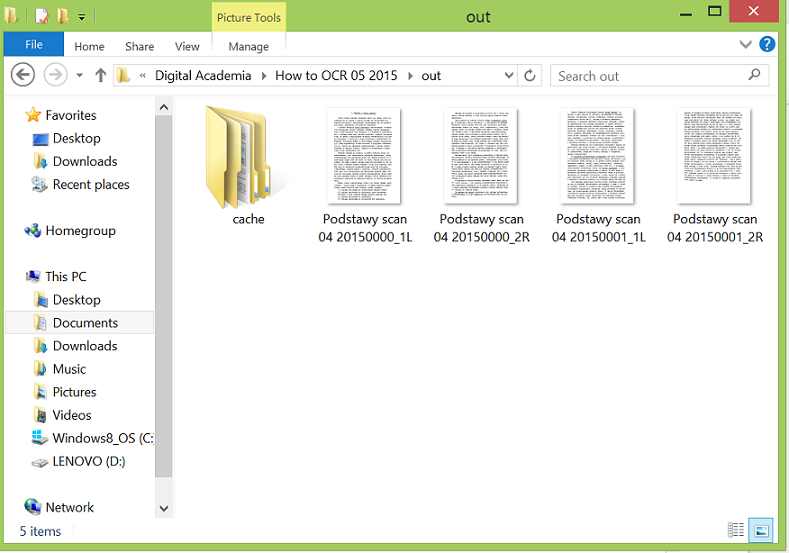Viewport: 789px width, 553px height.
Task: Open Customize Quick Access Toolbar dropdown
Action: pyautogui.click(x=81, y=17)
